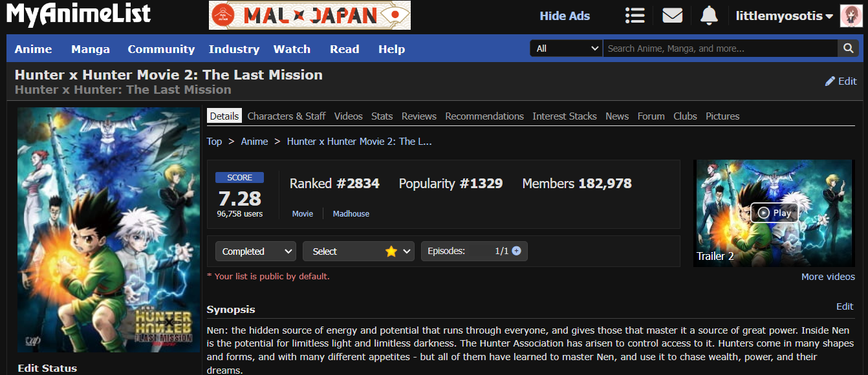This screenshot has height=375, width=868.
Task: Click the MAL x JAPAN banner
Action: click(x=310, y=15)
